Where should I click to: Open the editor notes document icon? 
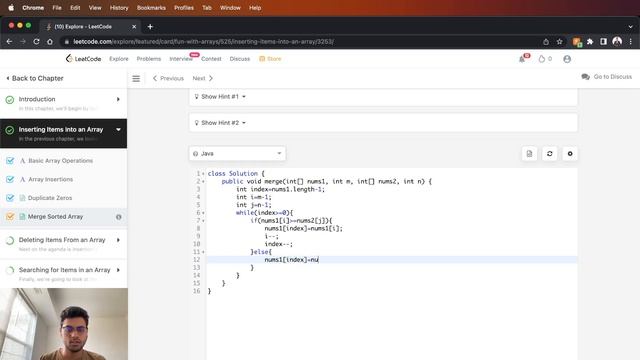point(529,154)
